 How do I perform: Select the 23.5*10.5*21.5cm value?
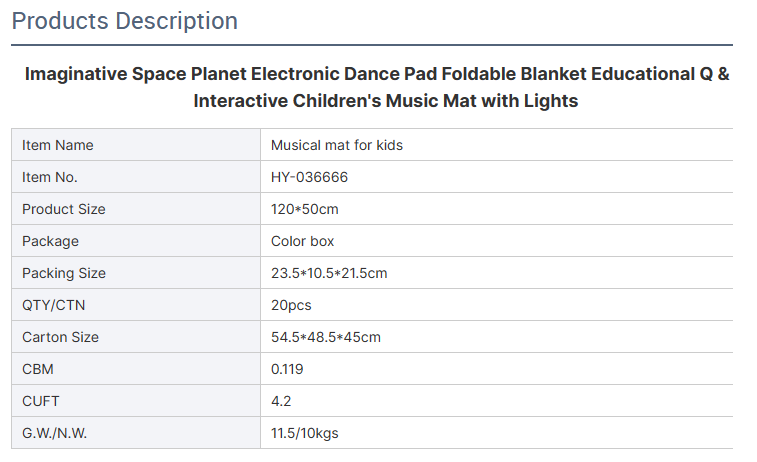point(329,273)
